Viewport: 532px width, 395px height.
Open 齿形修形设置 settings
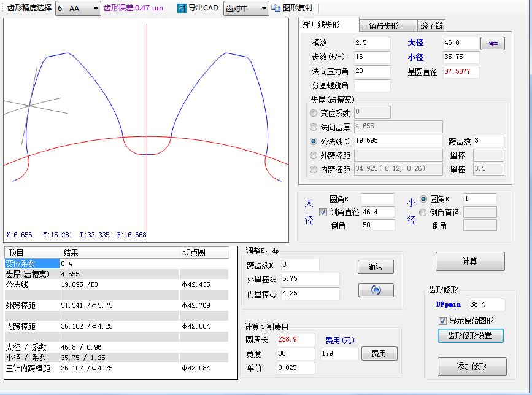[470, 336]
